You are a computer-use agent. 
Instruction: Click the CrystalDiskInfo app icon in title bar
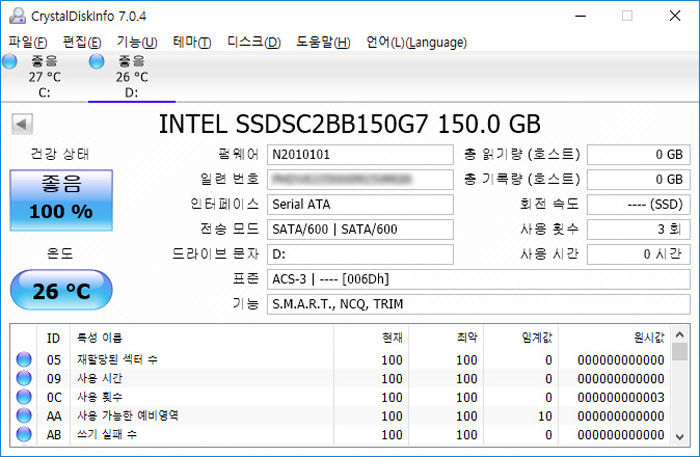17,16
